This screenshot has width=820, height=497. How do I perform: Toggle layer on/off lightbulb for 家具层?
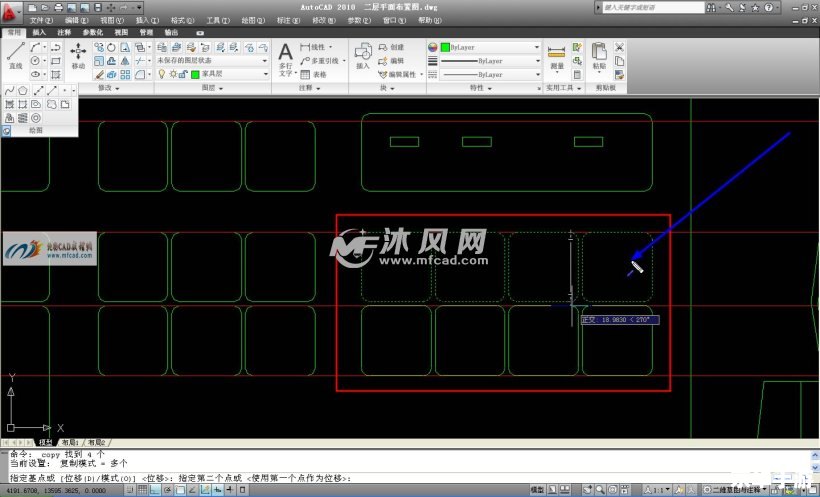[x=162, y=74]
